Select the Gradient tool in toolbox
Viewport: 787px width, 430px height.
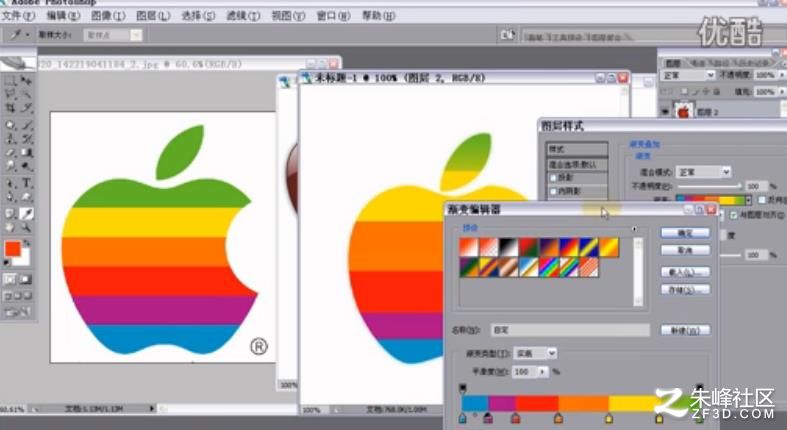[x=27, y=153]
